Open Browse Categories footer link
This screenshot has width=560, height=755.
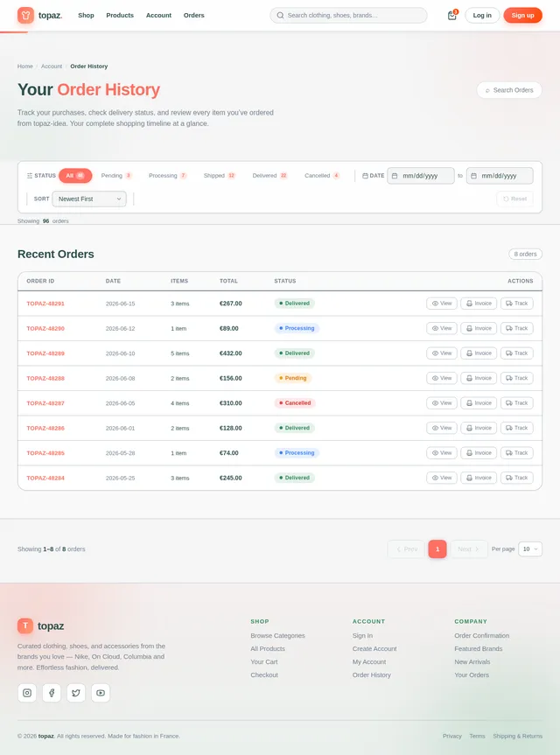coord(278,636)
